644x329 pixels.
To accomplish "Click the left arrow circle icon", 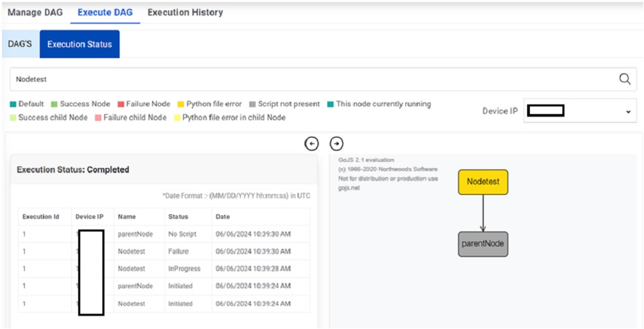I will [x=311, y=144].
